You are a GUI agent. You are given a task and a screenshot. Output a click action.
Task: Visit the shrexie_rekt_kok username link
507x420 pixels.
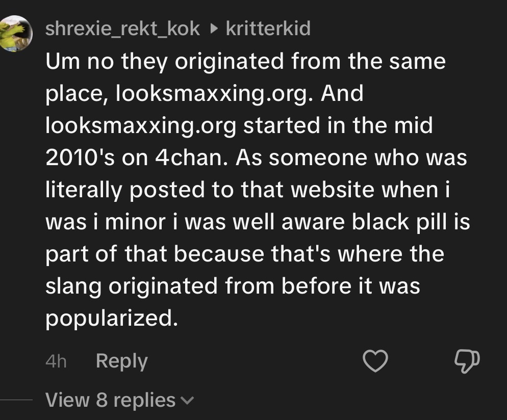(x=122, y=29)
